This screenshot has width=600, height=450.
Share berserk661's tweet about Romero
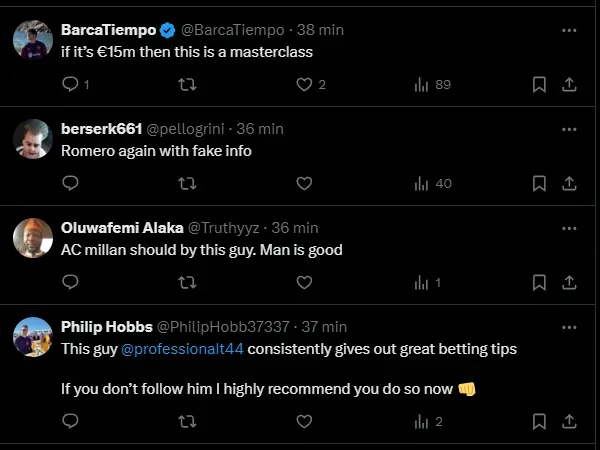coord(569,183)
